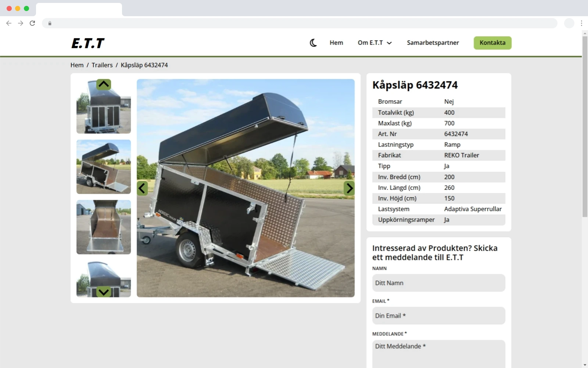Click the NAMN field label
This screenshot has width=588, height=368.
[x=379, y=269]
